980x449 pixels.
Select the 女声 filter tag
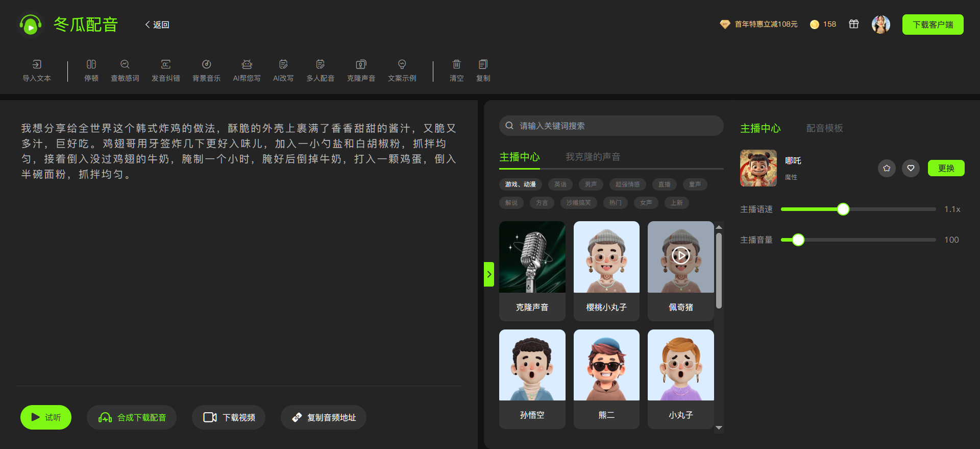(x=646, y=203)
